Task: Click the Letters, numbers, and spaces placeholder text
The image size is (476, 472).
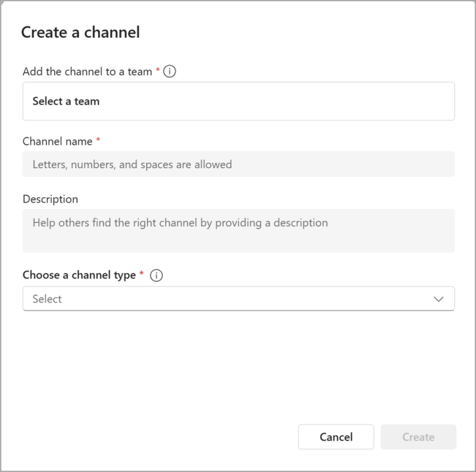Action: pyautogui.click(x=132, y=165)
